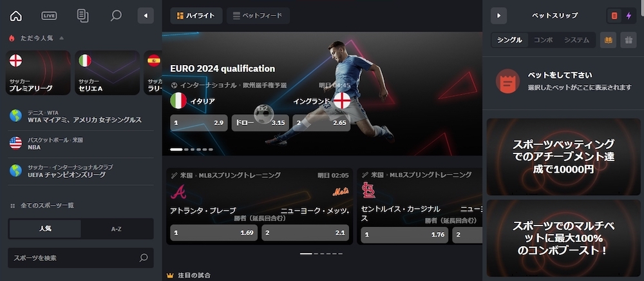Expand the bet slip panel arrow
The image size is (644, 281).
click(498, 15)
